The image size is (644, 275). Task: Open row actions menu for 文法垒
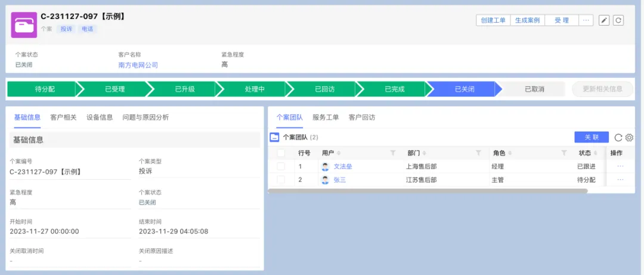(x=620, y=167)
